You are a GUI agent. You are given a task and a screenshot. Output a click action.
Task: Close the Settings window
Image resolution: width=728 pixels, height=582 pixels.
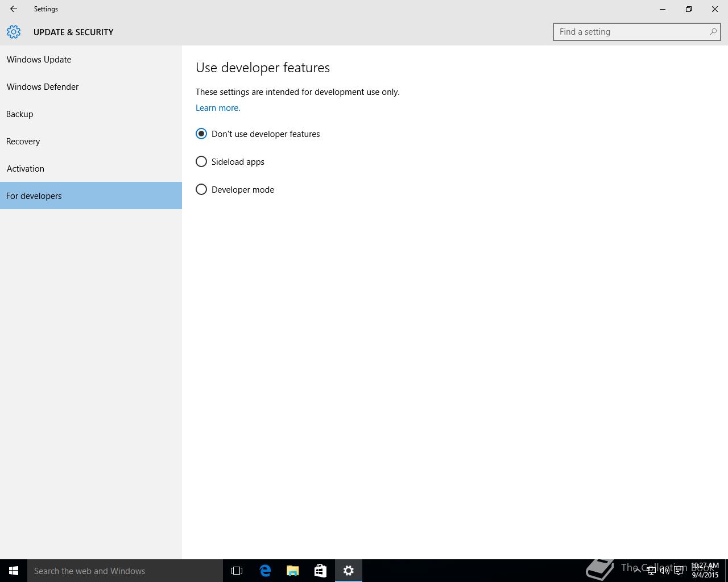(x=715, y=9)
